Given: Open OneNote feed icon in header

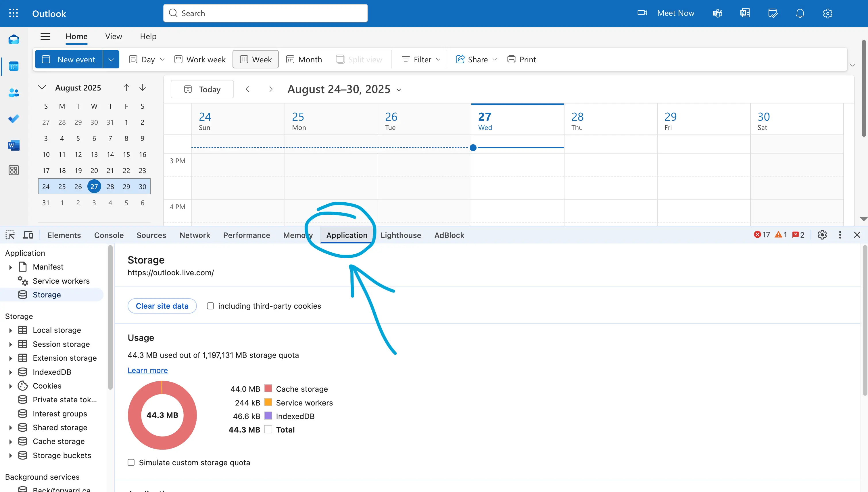Looking at the screenshot, I should click(x=745, y=13).
